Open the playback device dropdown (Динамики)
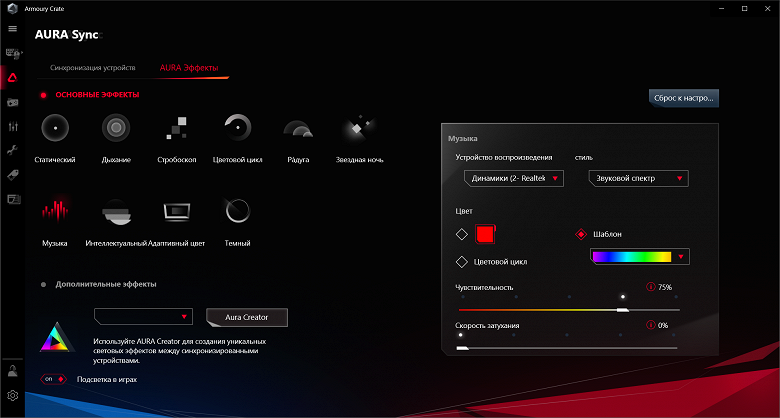Viewport: 780px width, 418px height. (513, 178)
